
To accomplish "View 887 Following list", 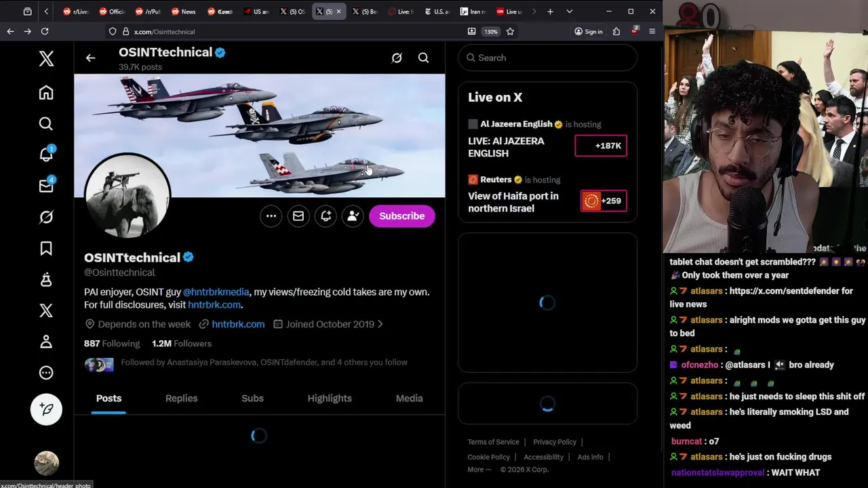I will pyautogui.click(x=112, y=344).
